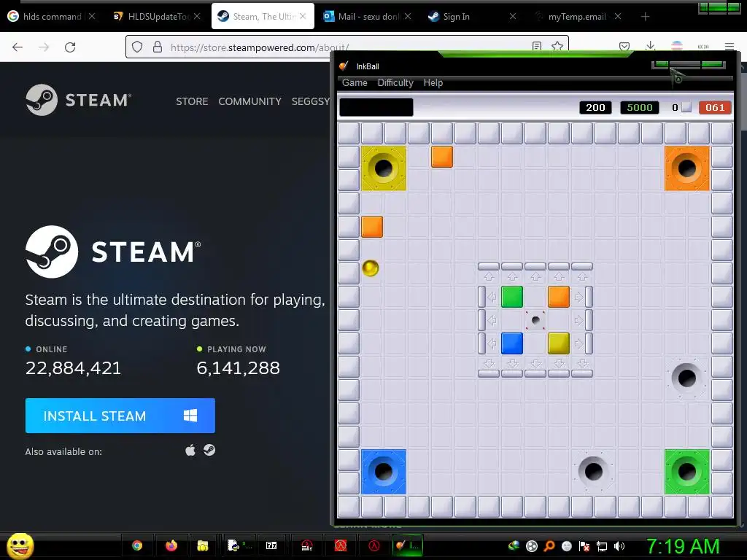Switch to the InkBall taskbar button
Image resolution: width=747 pixels, height=560 pixels.
click(408, 545)
